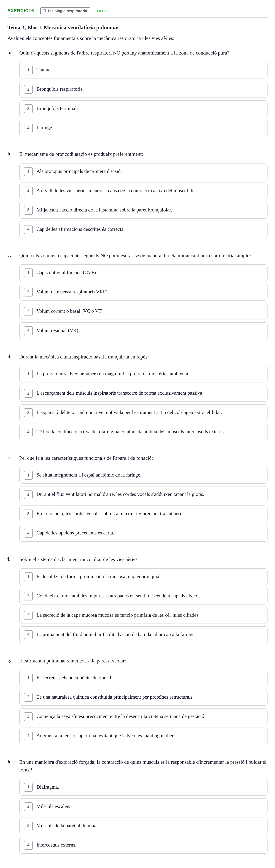This screenshot has height=868, width=275.
Task: Click number 1 box of mucociliary question
Action: (x=28, y=576)
